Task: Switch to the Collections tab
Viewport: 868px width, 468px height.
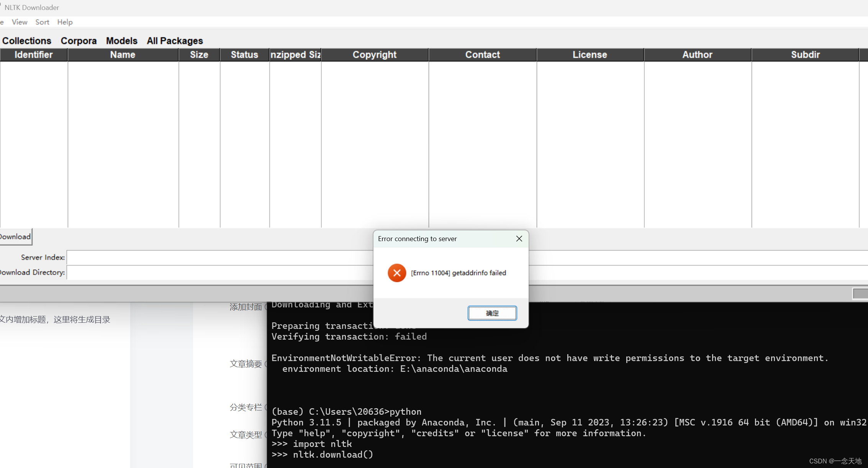Action: (x=27, y=41)
